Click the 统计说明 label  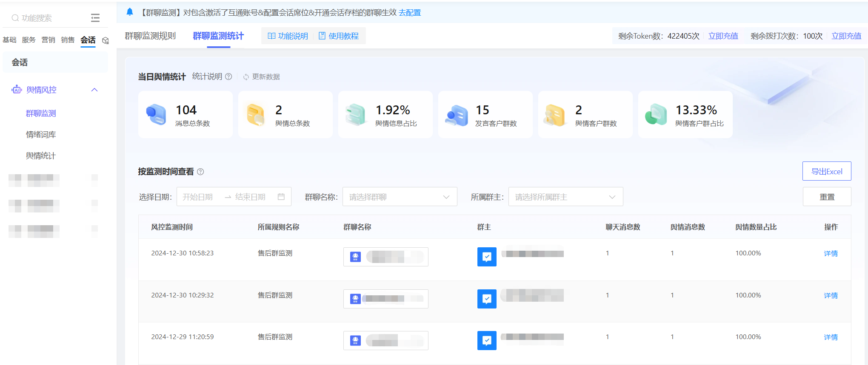coord(207,76)
